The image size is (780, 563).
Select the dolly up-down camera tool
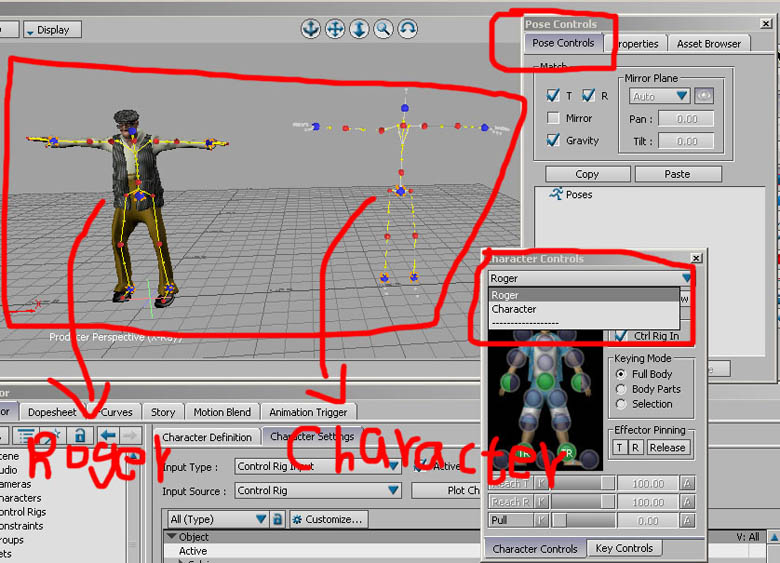tap(359, 29)
